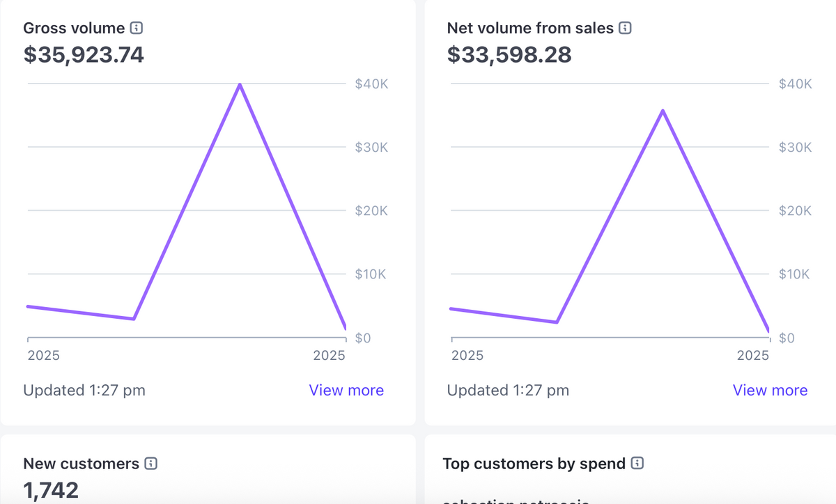This screenshot has width=836, height=504.
Task: Select the Net volume from sales heading
Action: pos(530,29)
